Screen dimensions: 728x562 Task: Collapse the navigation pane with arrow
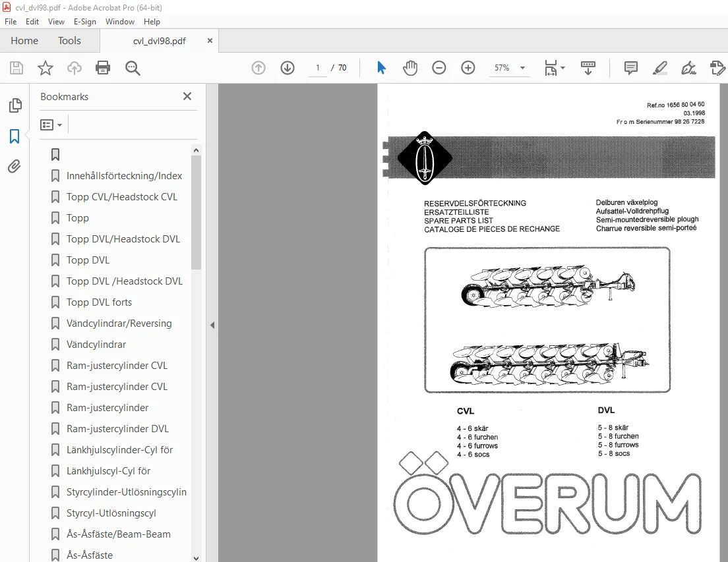tap(212, 325)
